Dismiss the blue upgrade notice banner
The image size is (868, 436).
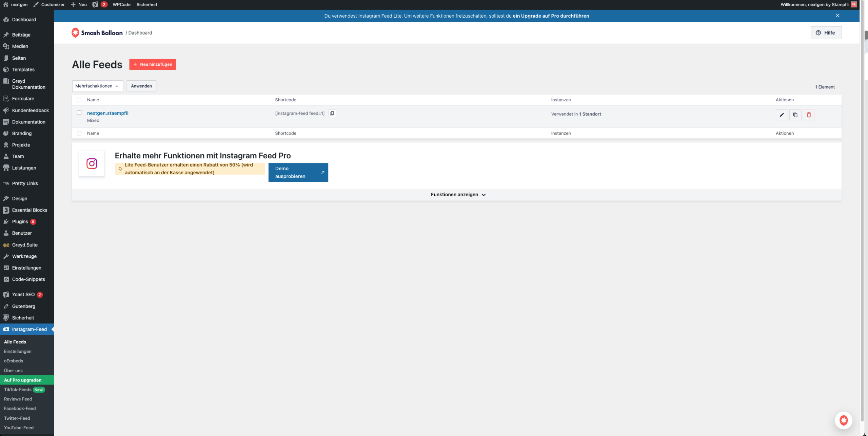click(x=837, y=16)
